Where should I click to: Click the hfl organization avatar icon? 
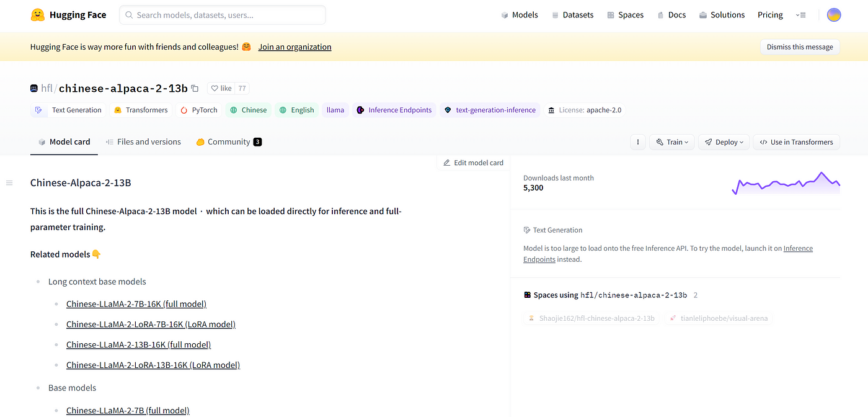[34, 89]
